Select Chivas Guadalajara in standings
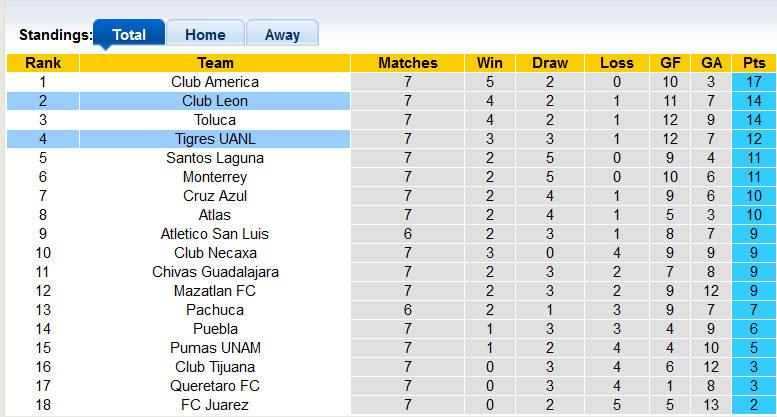 [215, 272]
